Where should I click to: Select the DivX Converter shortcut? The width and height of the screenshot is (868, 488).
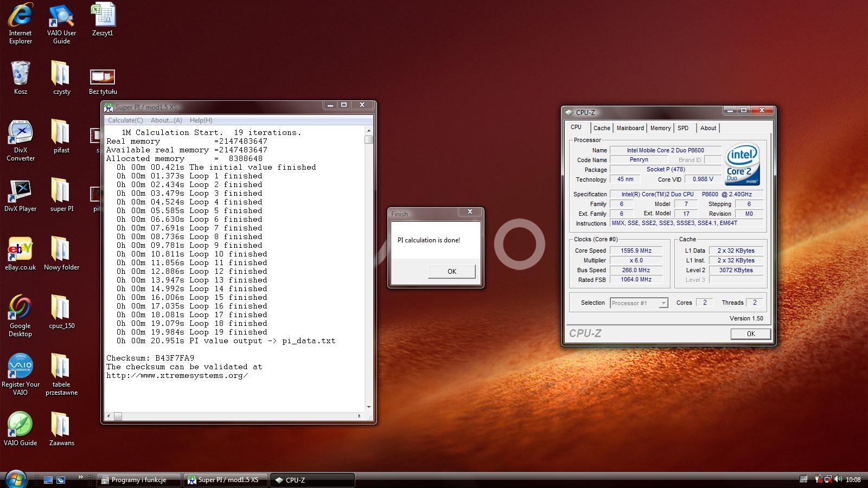click(21, 140)
